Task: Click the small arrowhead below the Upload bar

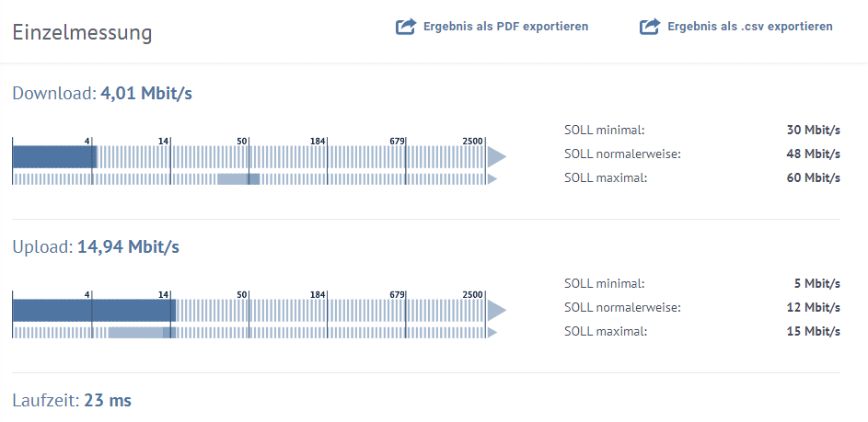Action: [x=492, y=332]
